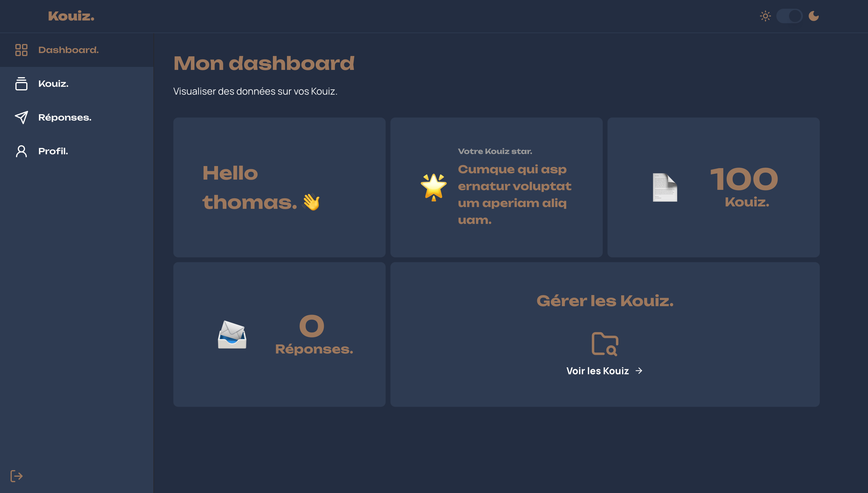Viewport: 868px width, 493px height.
Task: Open the Dashboard menu entry
Action: 69,50
